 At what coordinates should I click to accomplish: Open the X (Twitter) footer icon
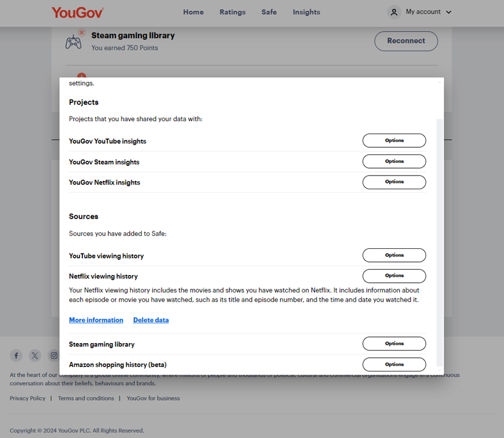(35, 356)
